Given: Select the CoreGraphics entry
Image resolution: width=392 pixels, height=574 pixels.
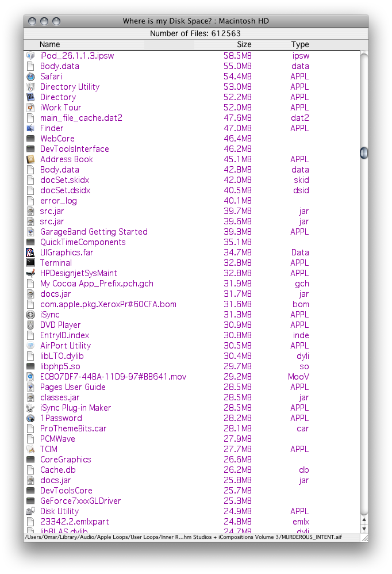Looking at the screenshot, I should point(66,460).
